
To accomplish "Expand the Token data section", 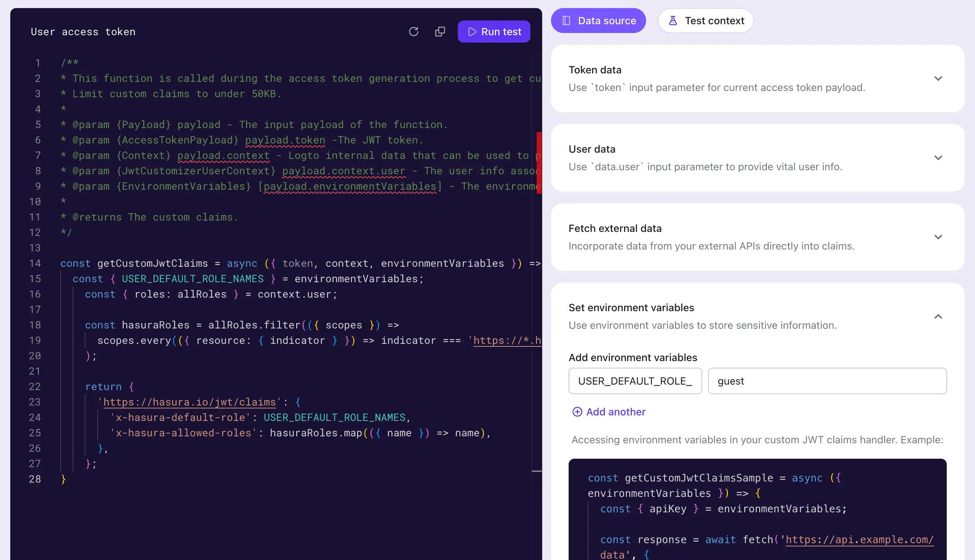I will tap(938, 79).
